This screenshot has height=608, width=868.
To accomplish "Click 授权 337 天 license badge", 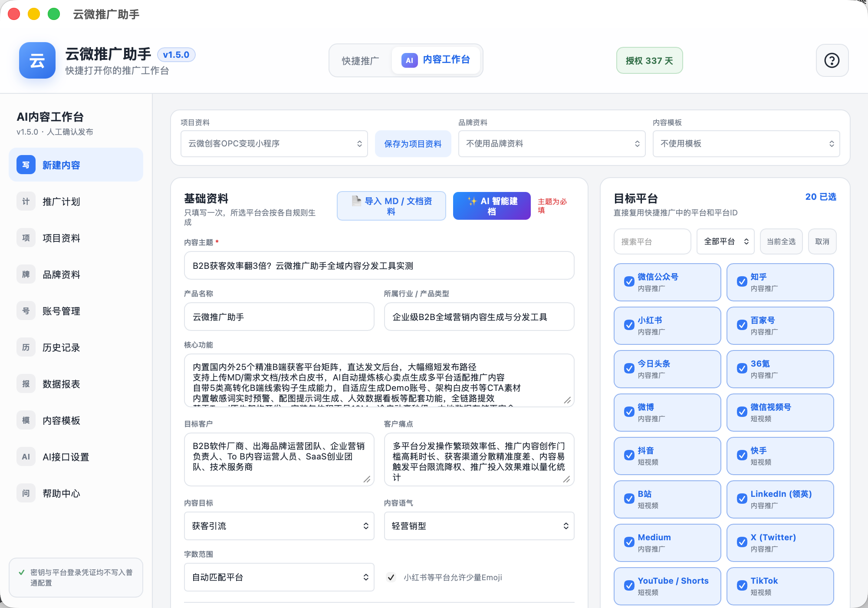I will tap(649, 60).
